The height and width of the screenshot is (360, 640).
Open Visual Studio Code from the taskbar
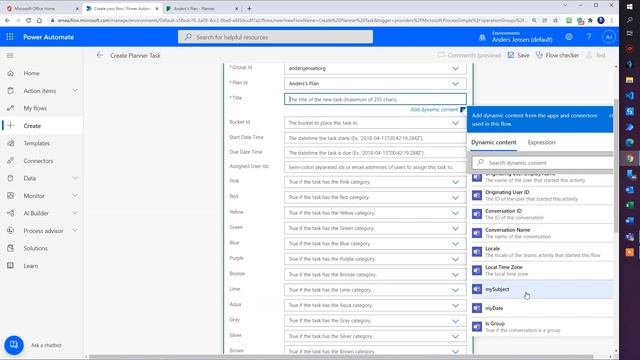(x=629, y=96)
